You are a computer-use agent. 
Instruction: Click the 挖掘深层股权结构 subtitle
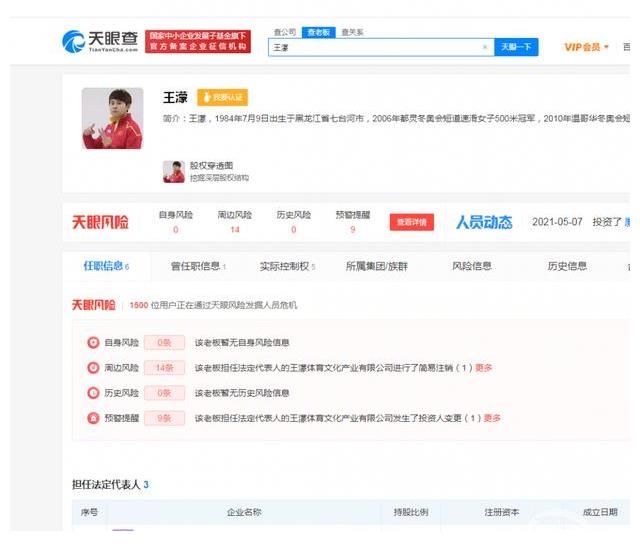pyautogui.click(x=219, y=178)
